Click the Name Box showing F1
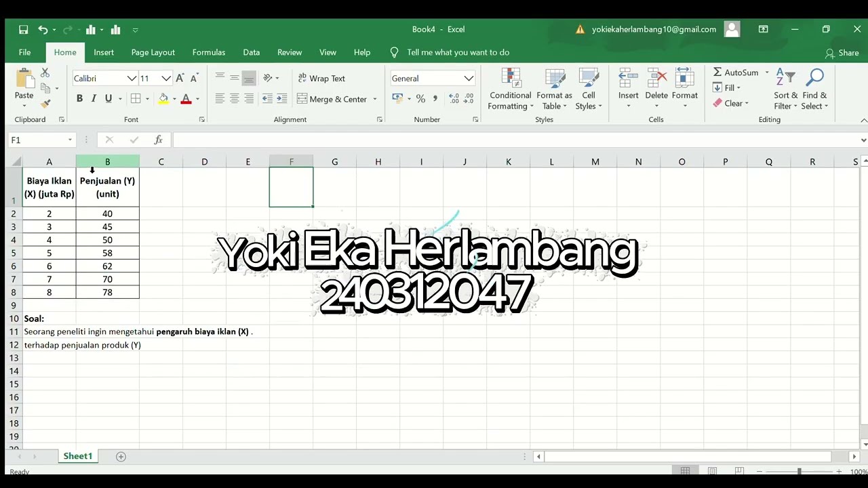The image size is (868, 488). point(41,140)
